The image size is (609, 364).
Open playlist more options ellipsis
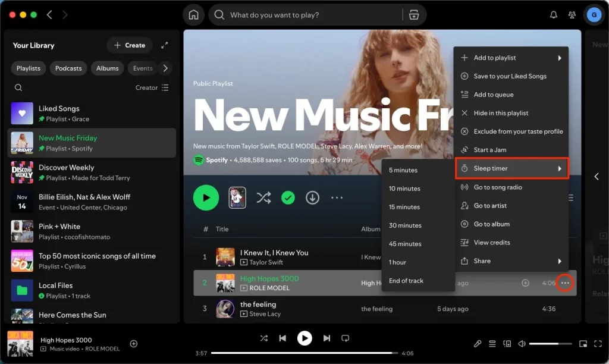coord(337,197)
